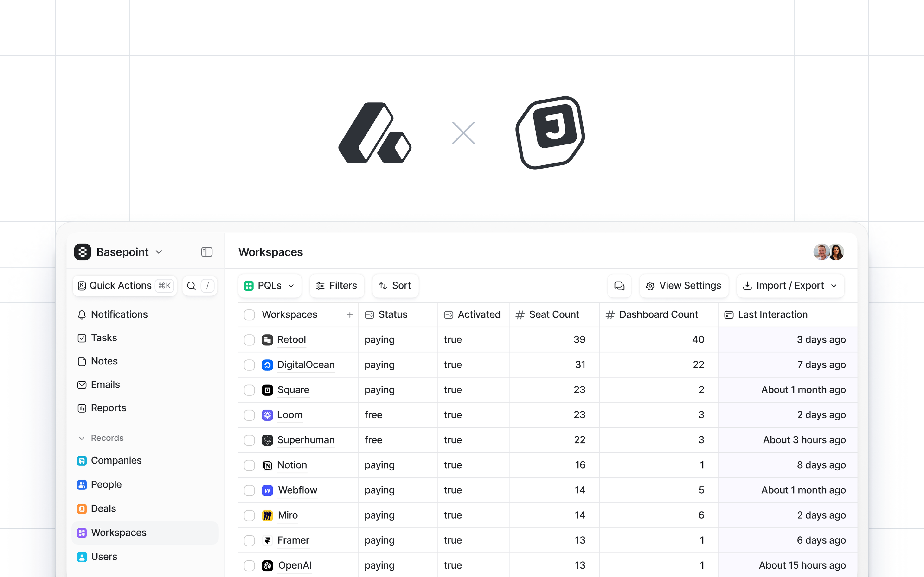Open the comments speech bubble icon
Screen dimensions: 924x577
click(x=619, y=285)
